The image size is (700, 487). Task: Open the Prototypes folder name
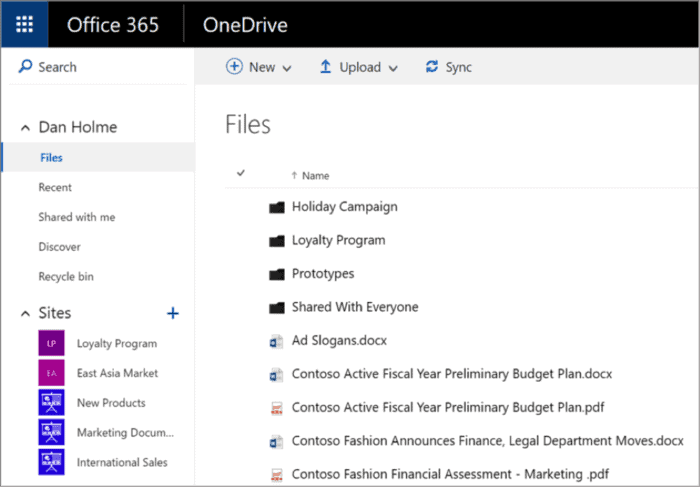click(x=323, y=274)
